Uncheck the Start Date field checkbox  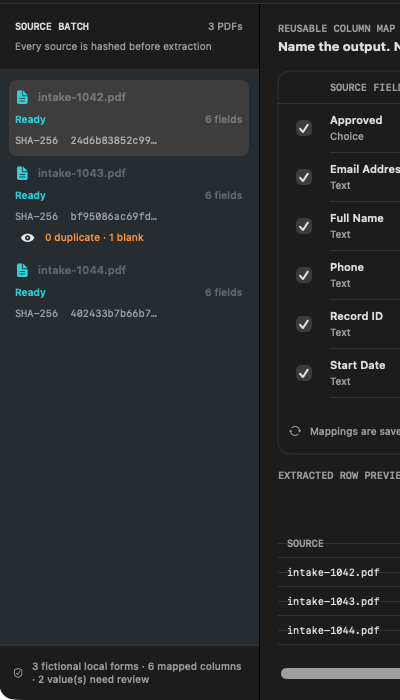(x=304, y=373)
